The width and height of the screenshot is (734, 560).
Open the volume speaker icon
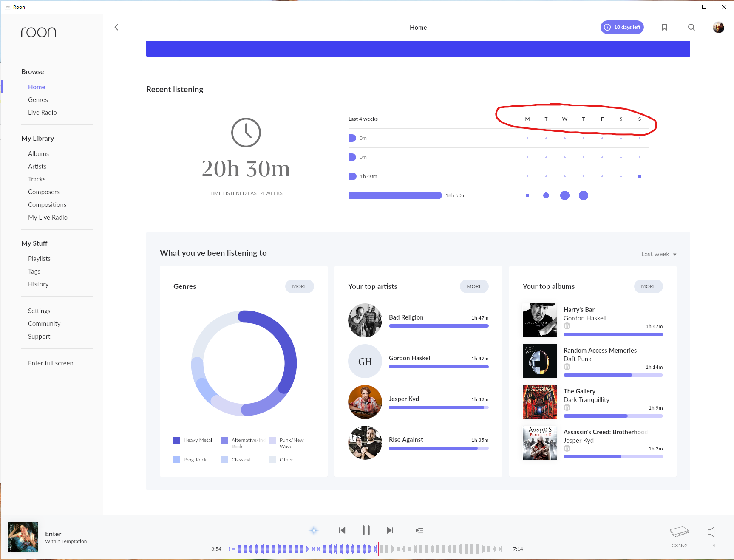(711, 532)
